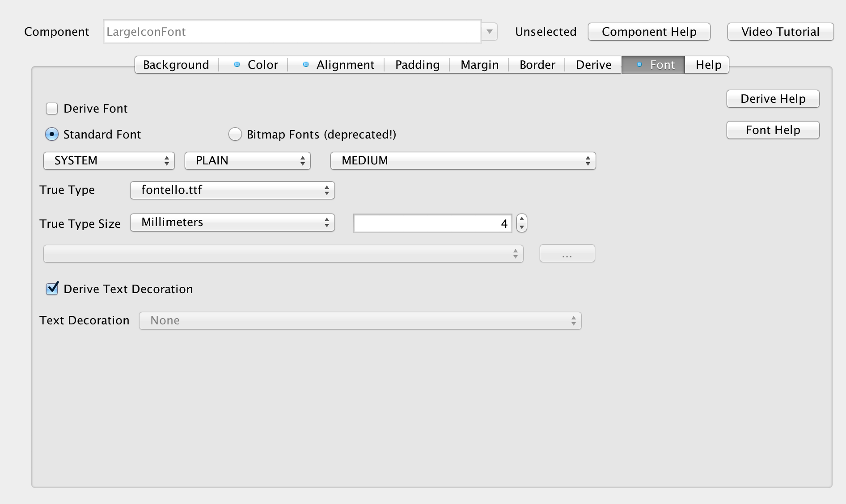The image size is (846, 504).
Task: Enable the Derive Font checkbox
Action: coord(52,109)
